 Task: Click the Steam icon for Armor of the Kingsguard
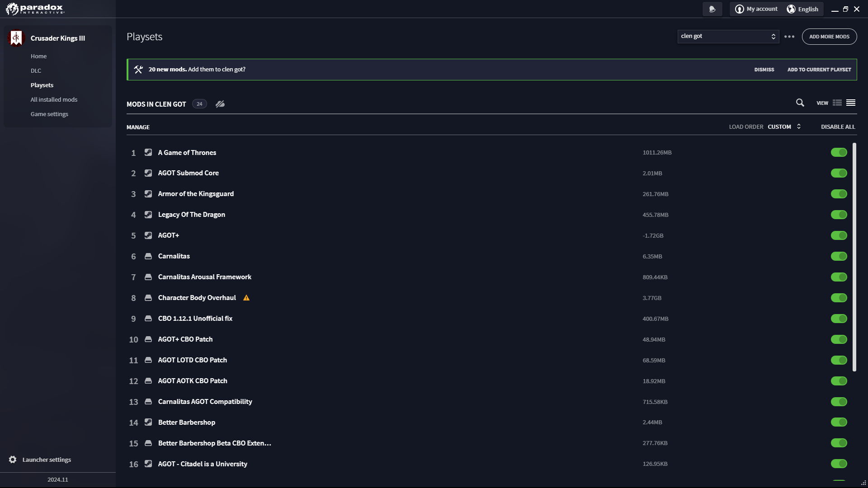coord(148,194)
